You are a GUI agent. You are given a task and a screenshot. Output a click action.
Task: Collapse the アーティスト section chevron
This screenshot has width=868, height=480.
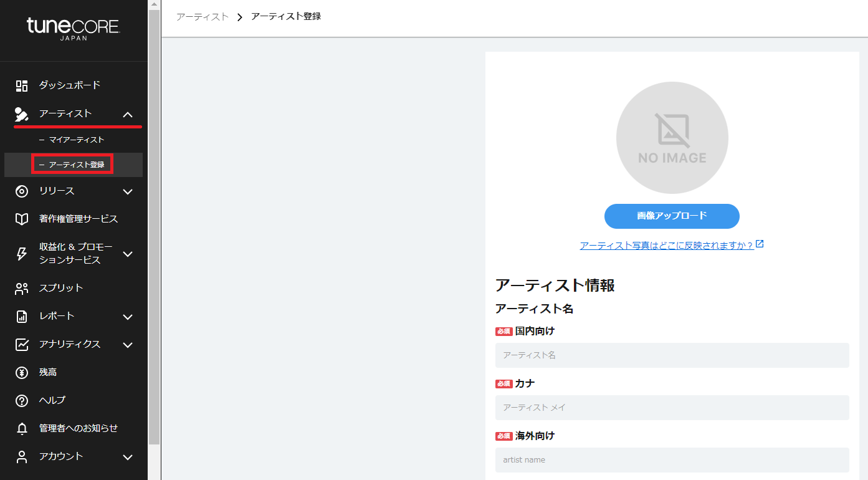tap(128, 115)
